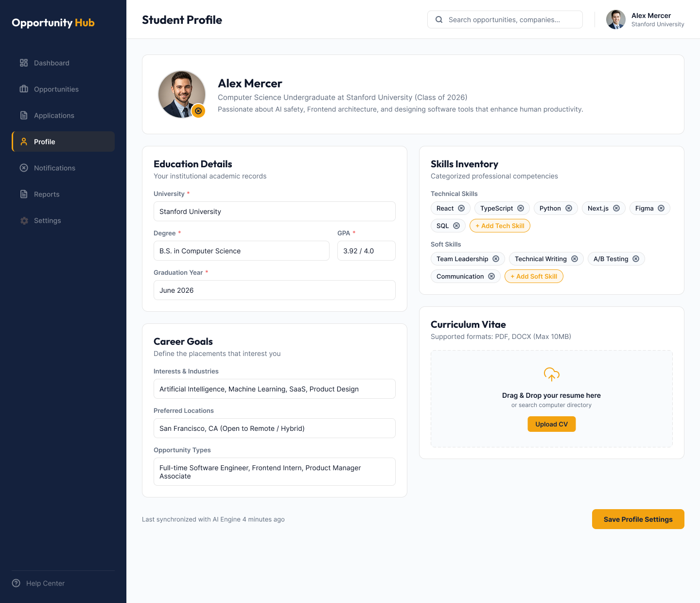Click the Preferred Locations field

[x=275, y=428]
